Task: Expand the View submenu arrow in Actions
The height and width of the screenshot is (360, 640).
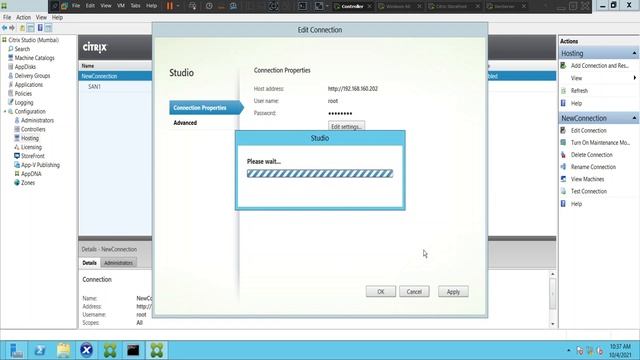Action: [x=635, y=78]
